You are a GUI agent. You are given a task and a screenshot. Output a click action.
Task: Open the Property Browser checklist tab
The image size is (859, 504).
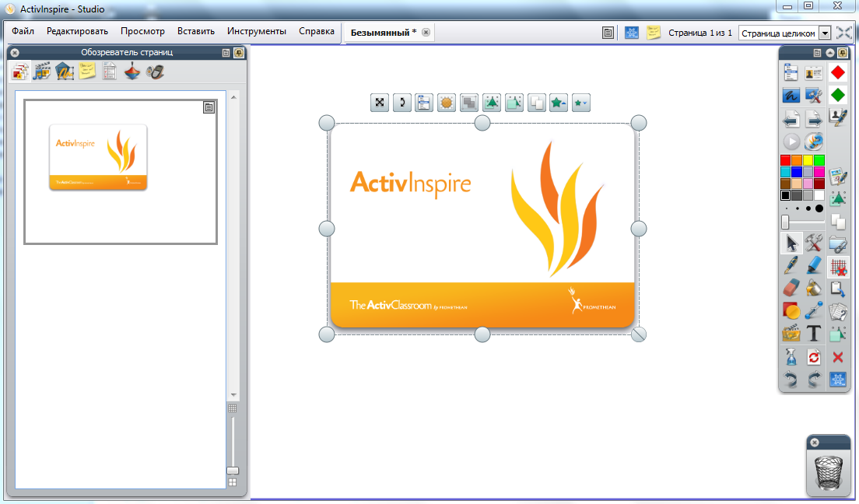(x=110, y=72)
